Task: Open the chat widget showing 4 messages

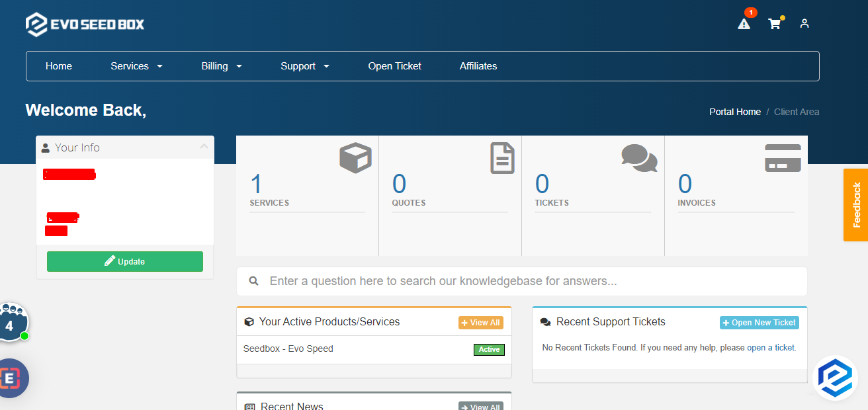Action: click(x=11, y=323)
